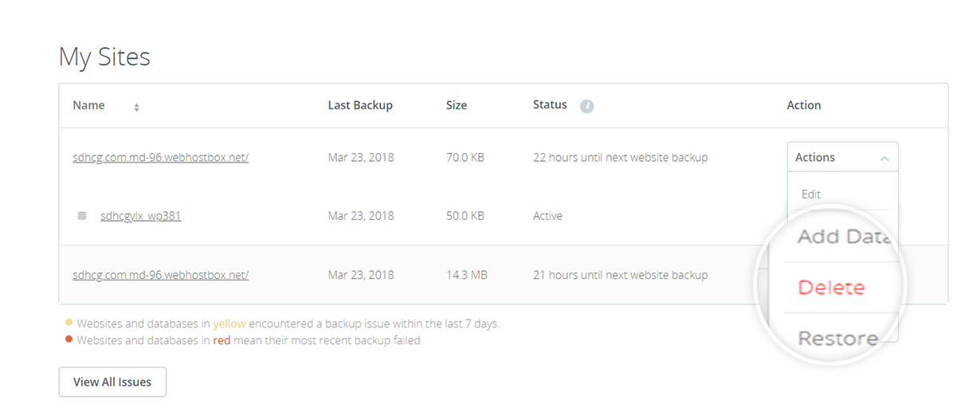Click the red legend dot

(x=69, y=339)
